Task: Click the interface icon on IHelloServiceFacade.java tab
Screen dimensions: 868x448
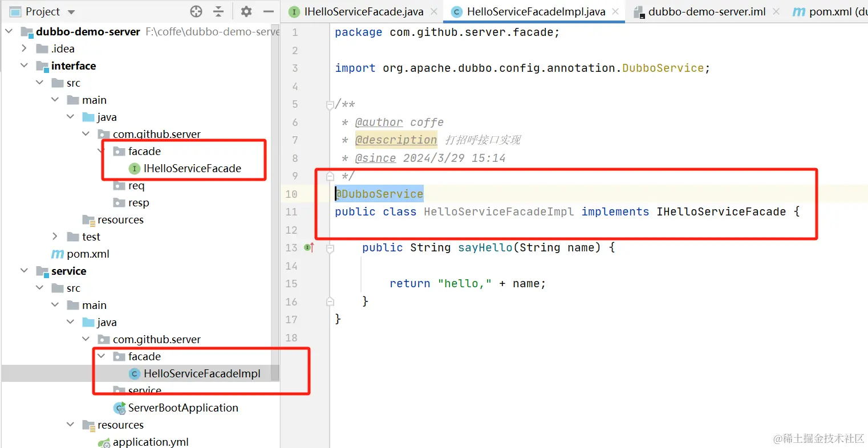Action: [294, 11]
